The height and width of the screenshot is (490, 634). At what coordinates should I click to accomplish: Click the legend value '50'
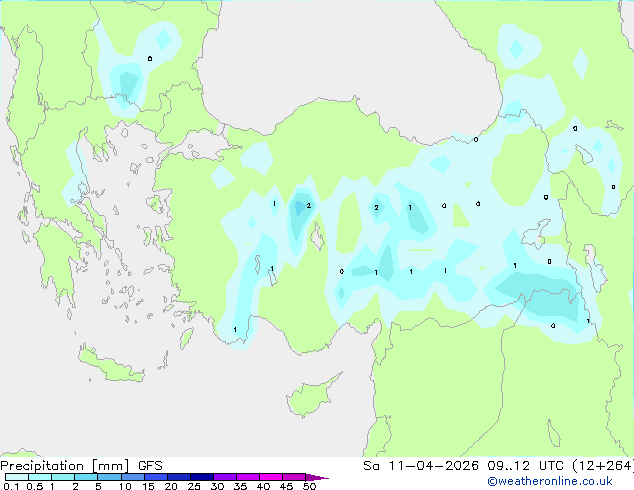(x=309, y=486)
